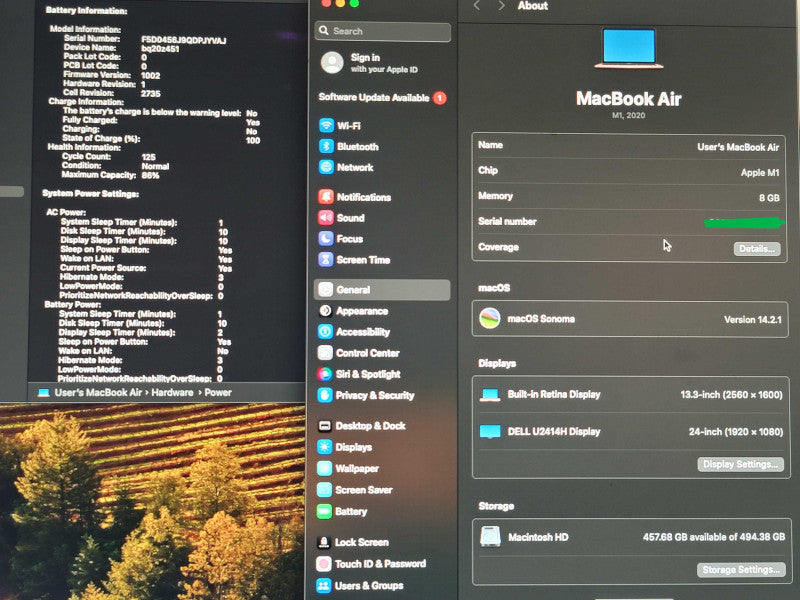This screenshot has width=800, height=600.
Task: Click DELL U2414H monitor icon
Action: click(x=490, y=432)
